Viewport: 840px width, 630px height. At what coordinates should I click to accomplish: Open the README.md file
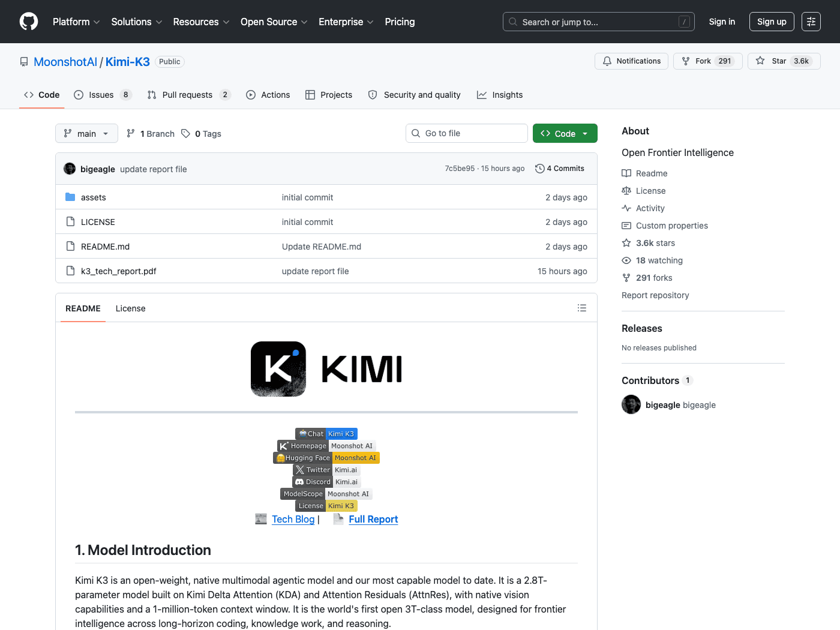(x=105, y=247)
